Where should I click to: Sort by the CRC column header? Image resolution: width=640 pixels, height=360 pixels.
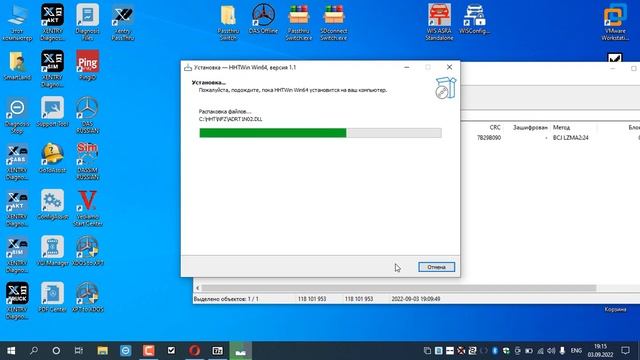[495, 127]
